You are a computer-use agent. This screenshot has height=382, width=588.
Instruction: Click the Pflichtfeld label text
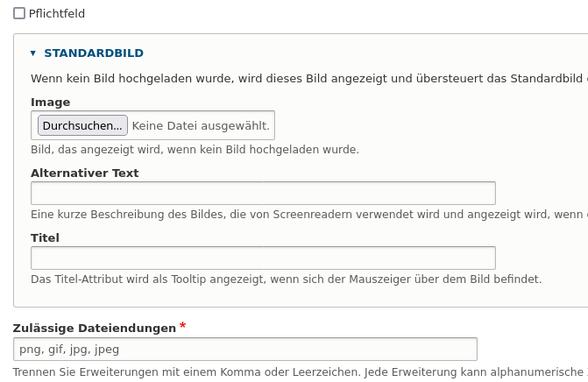point(57,14)
